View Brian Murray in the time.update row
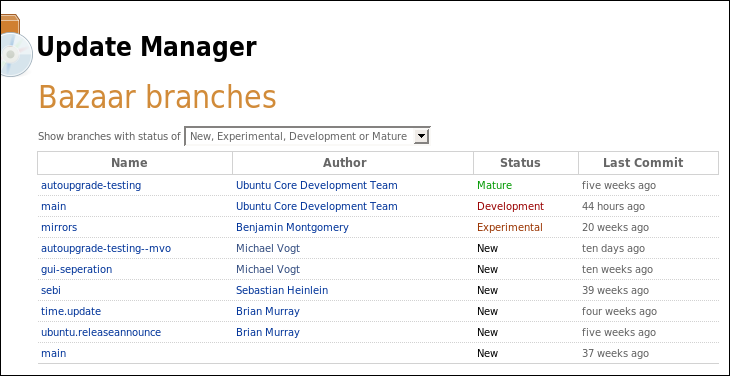This screenshot has height=376, width=730. (268, 311)
